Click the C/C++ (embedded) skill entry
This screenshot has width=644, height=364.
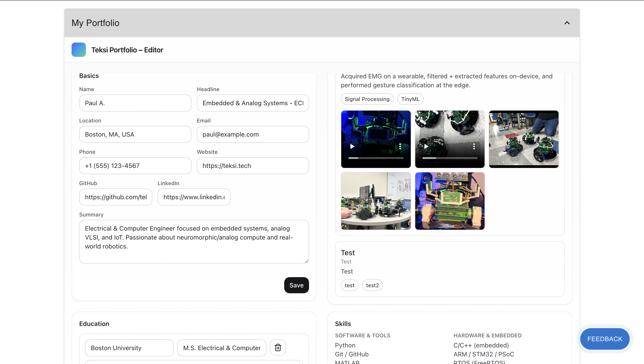pos(481,345)
